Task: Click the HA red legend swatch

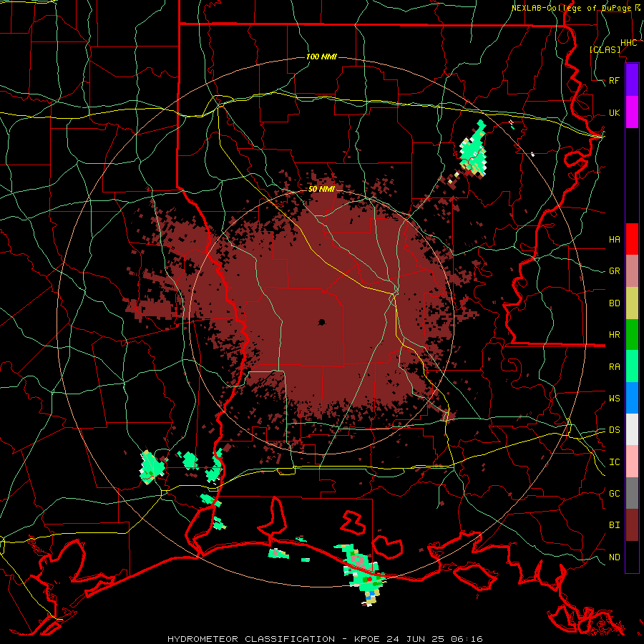Action: 632,239
